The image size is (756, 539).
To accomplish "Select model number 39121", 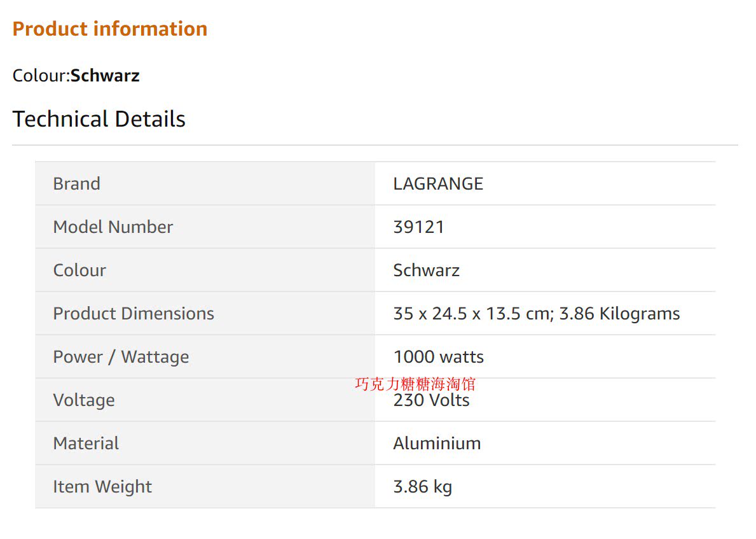I will (418, 227).
